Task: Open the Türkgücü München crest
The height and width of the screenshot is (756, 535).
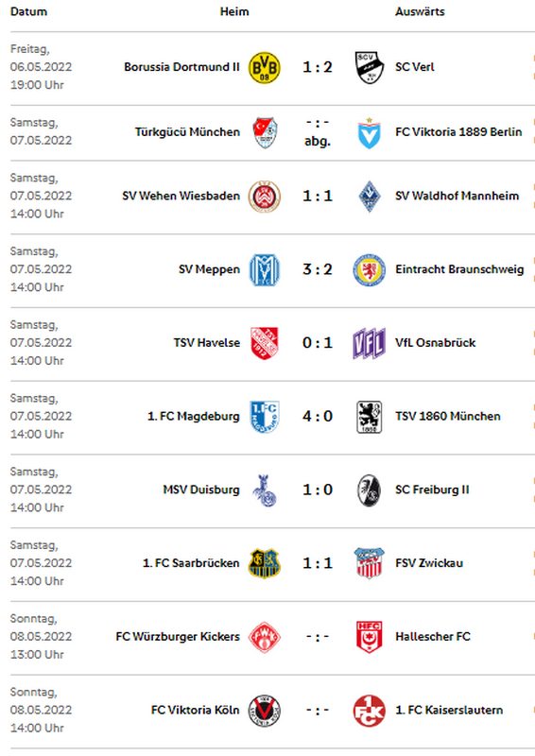Action: 265,132
